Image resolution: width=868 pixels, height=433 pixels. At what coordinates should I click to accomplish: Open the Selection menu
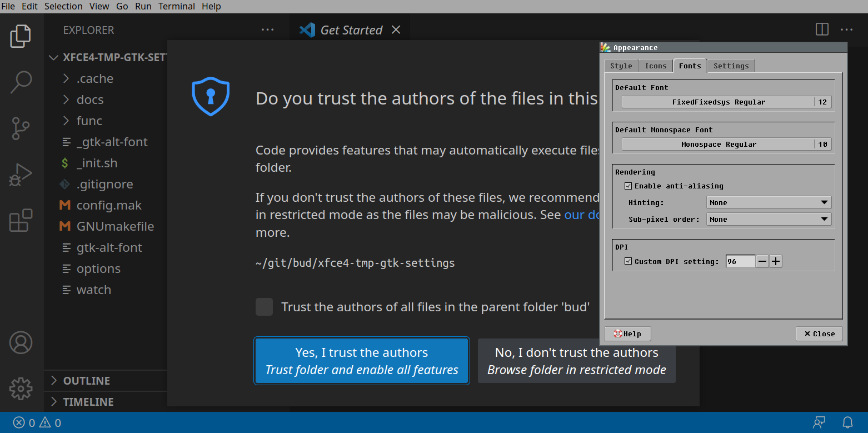(x=63, y=6)
